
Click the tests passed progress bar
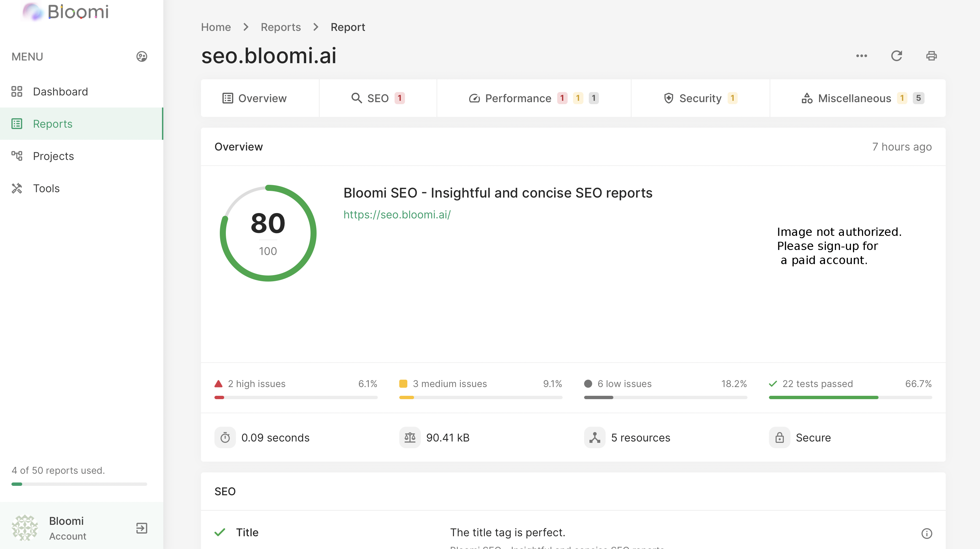tap(850, 397)
